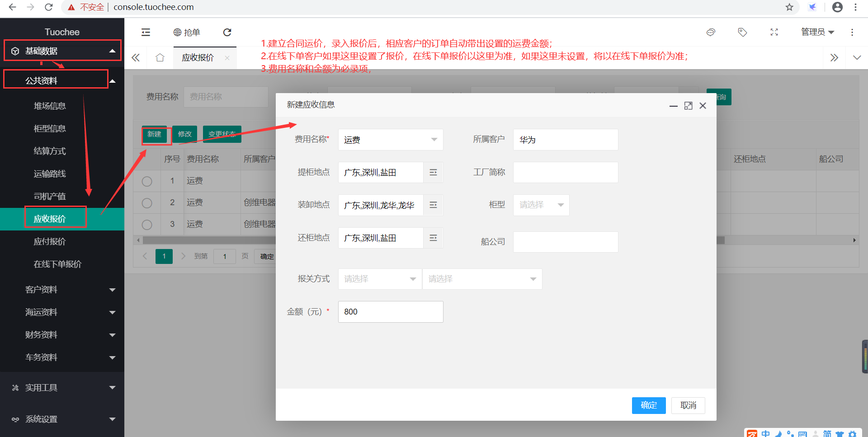Expand 客户资料 menu
868x437 pixels.
coord(62,290)
